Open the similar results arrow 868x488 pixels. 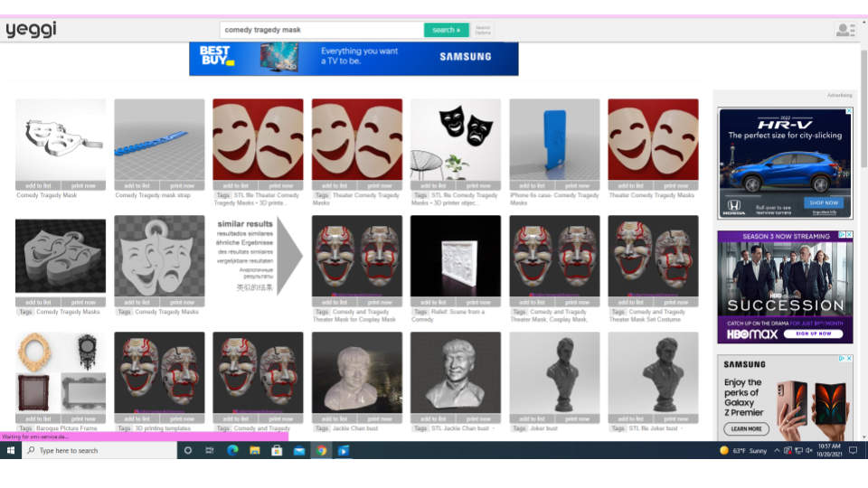(x=290, y=256)
